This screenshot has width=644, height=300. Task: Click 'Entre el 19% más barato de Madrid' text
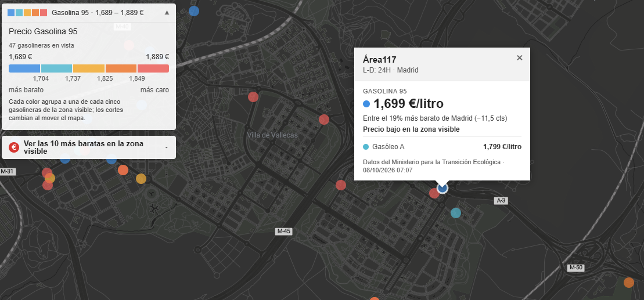418,118
